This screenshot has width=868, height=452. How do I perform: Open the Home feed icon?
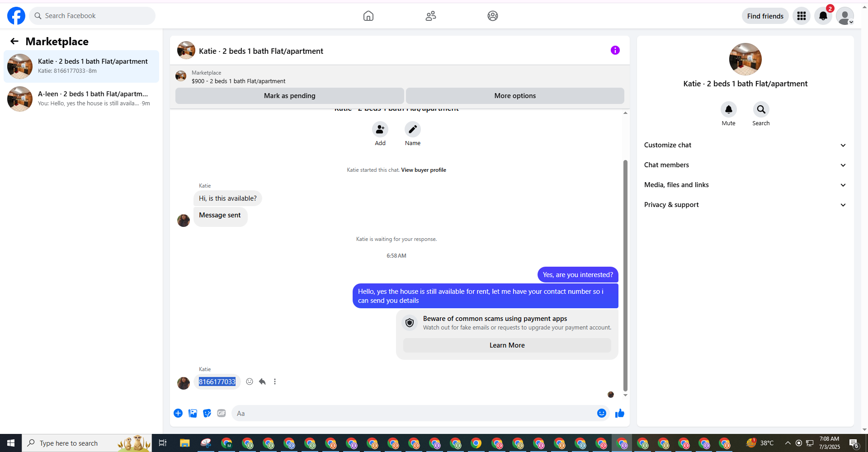(368, 16)
